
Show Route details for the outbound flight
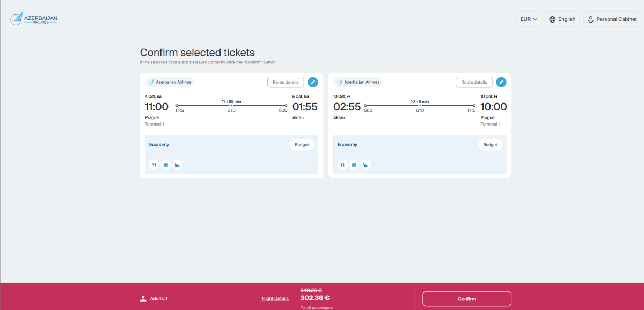[x=286, y=82]
